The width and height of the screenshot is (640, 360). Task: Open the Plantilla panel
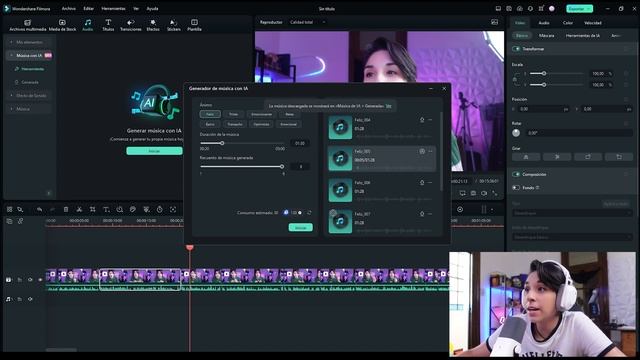pyautogui.click(x=194, y=25)
